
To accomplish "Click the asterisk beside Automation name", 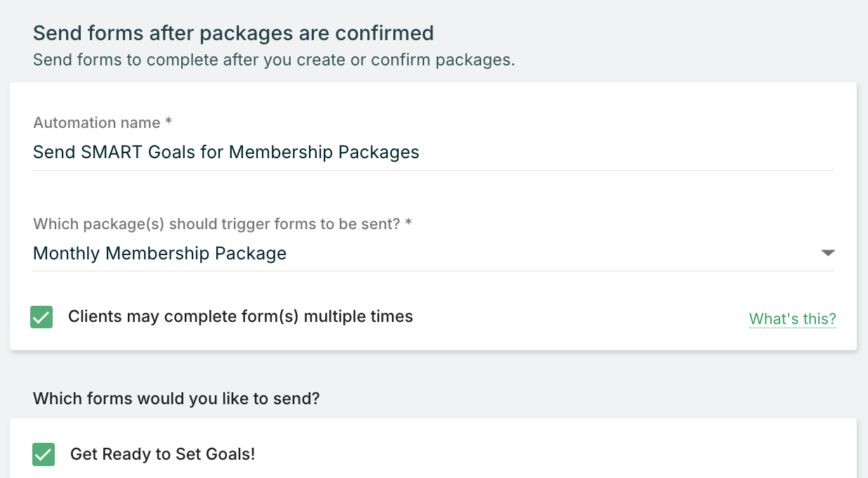I will click(169, 123).
